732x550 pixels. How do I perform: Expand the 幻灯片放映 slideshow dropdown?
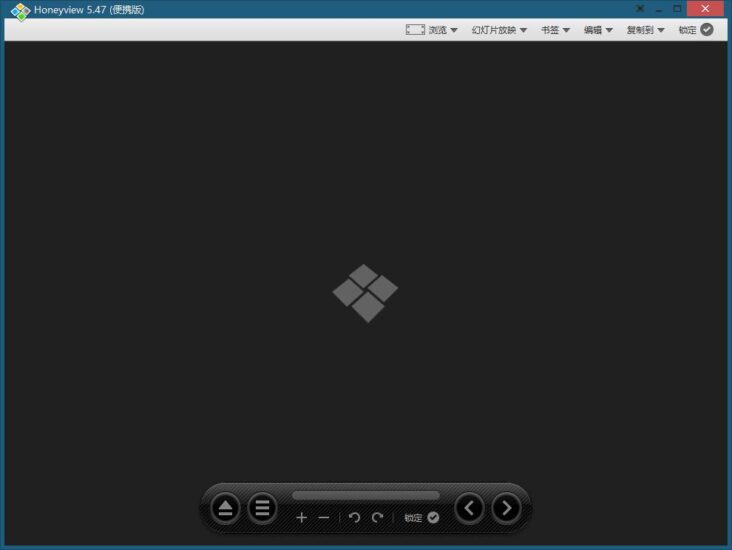(499, 30)
